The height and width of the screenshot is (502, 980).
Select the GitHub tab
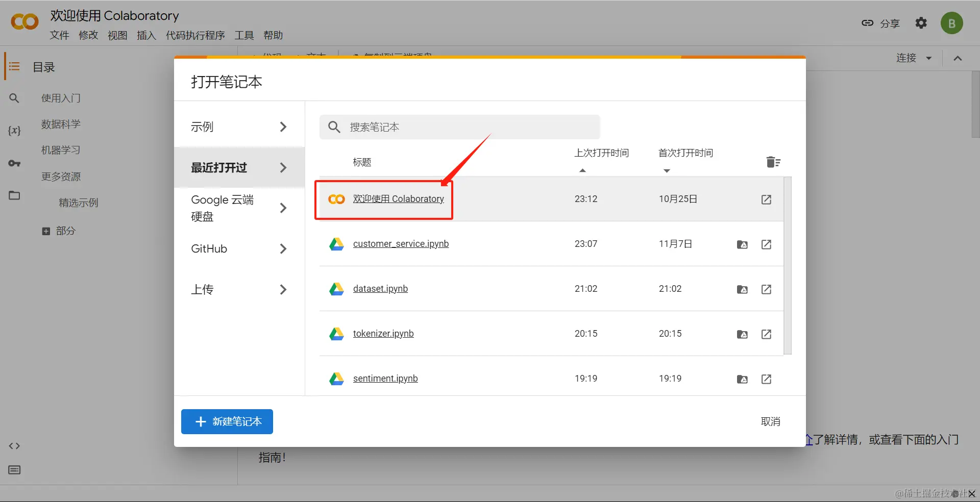(x=239, y=249)
